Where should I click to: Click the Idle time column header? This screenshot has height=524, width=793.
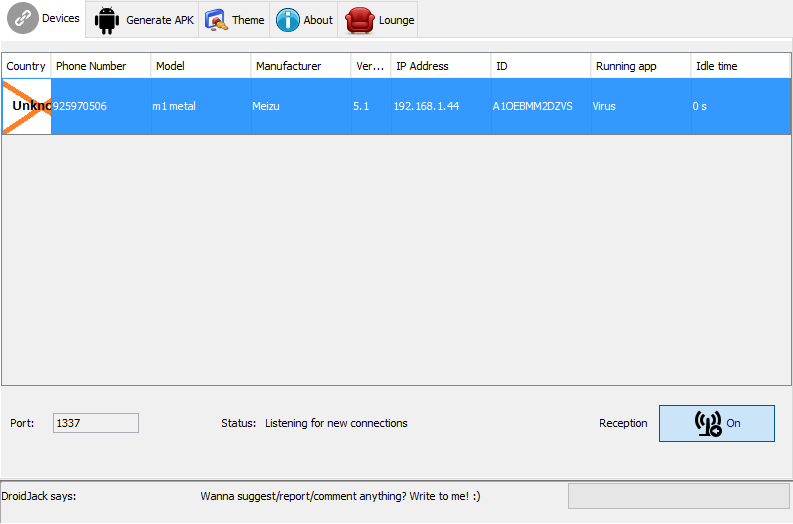coord(740,66)
